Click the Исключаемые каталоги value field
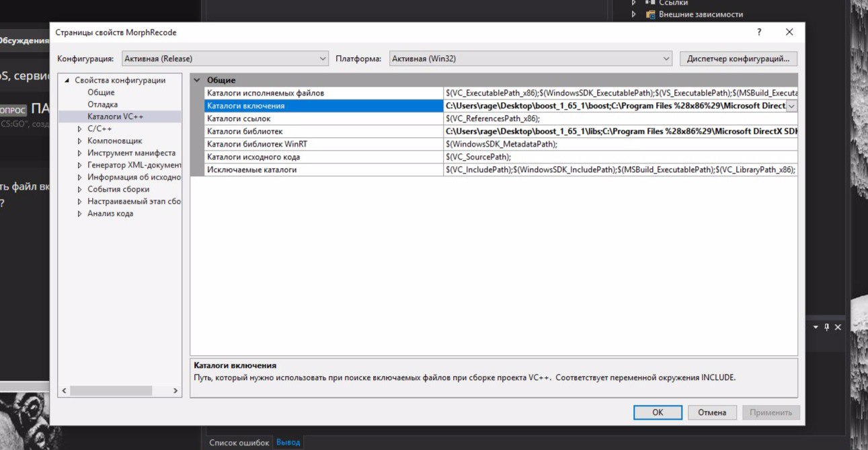The image size is (868, 450). [x=619, y=170]
